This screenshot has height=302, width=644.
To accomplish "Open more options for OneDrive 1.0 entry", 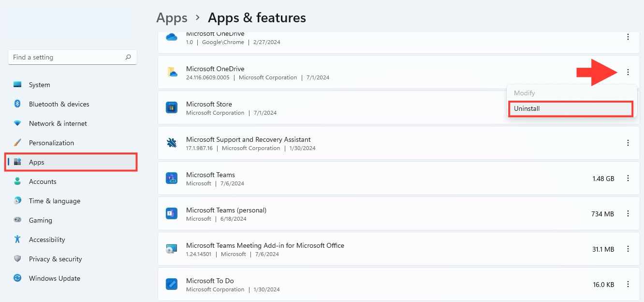I will click(x=628, y=37).
